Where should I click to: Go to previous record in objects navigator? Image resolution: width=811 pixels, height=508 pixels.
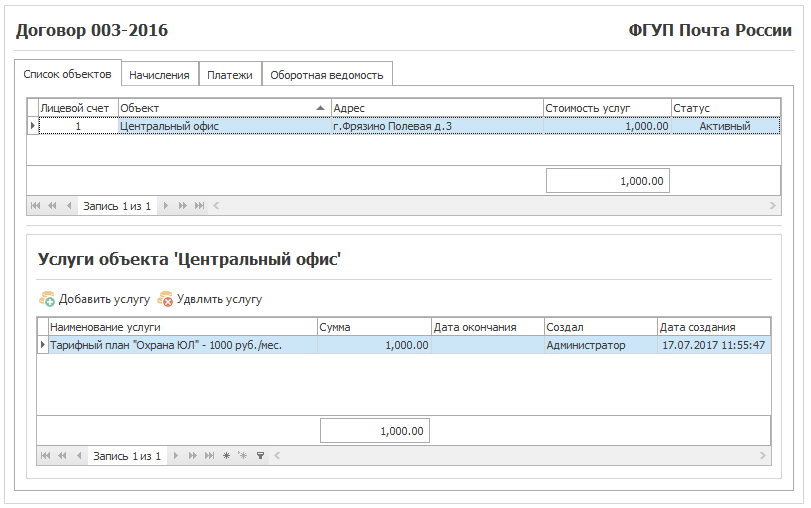coord(69,206)
